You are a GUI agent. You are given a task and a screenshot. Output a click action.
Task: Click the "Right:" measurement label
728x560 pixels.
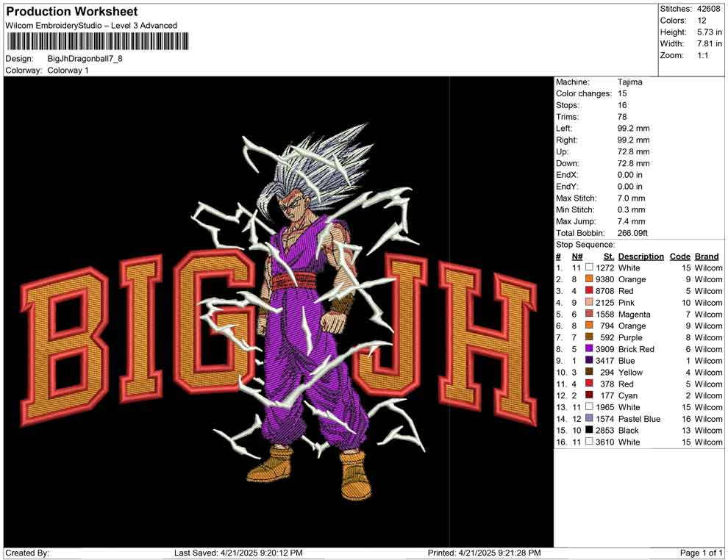(x=567, y=140)
